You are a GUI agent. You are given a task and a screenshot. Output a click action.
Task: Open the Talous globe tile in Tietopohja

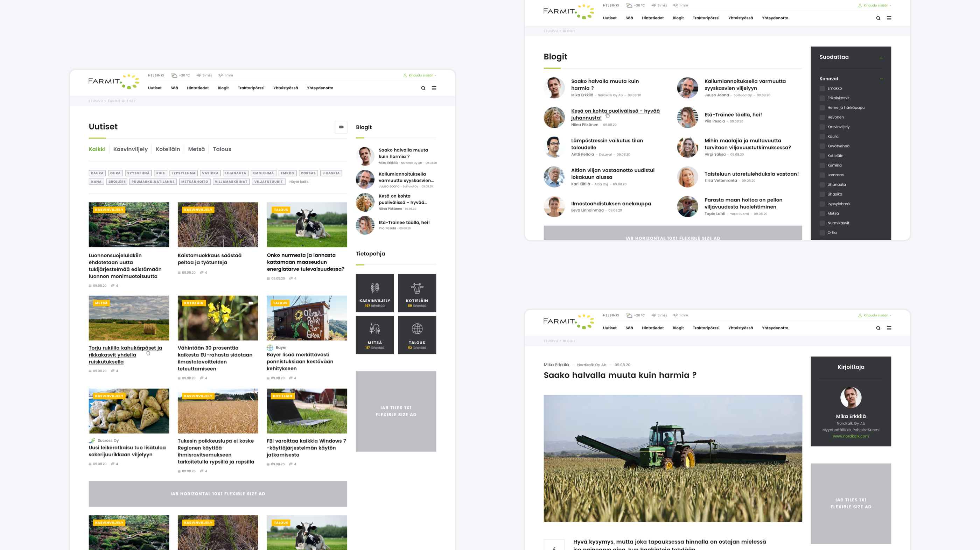point(417,335)
